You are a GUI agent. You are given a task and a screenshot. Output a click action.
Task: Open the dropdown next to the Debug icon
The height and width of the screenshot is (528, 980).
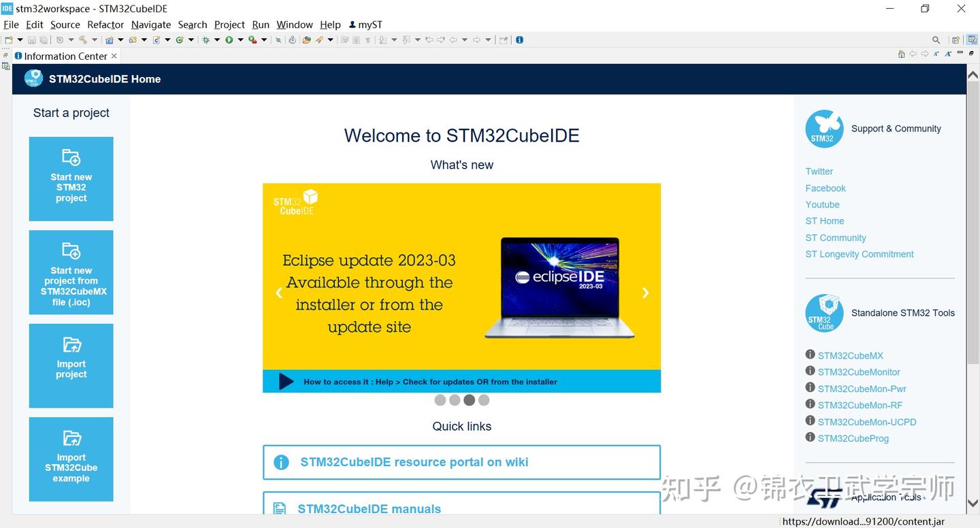click(216, 39)
